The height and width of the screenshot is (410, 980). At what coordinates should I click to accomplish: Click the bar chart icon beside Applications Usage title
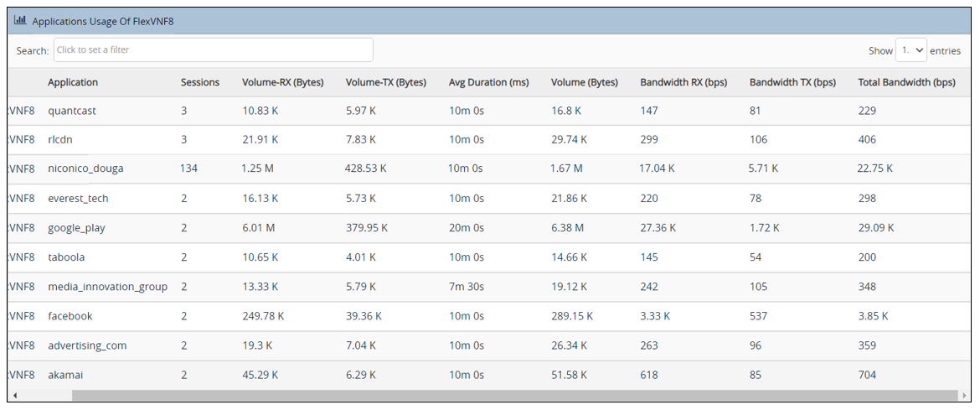(x=19, y=20)
